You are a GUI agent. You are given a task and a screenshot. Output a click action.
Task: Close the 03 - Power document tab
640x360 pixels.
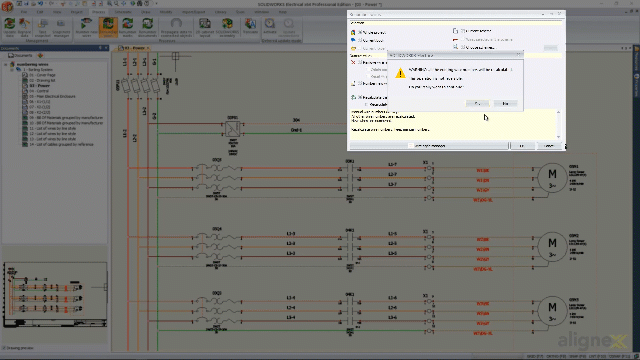(x=148, y=48)
